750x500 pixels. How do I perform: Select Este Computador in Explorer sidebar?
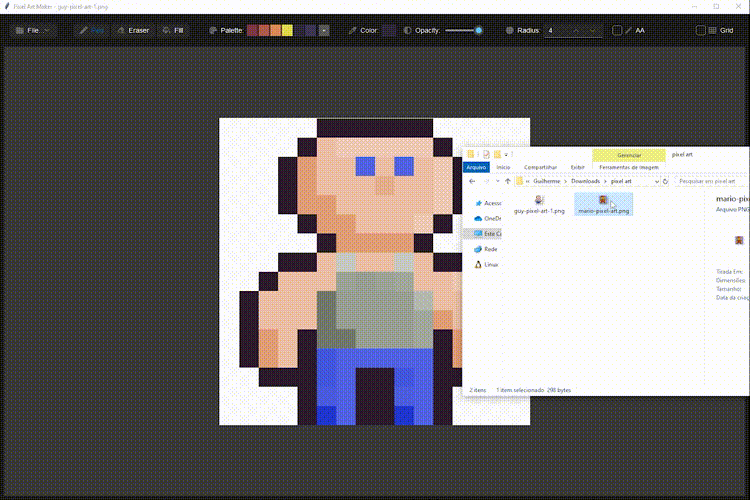pos(483,233)
